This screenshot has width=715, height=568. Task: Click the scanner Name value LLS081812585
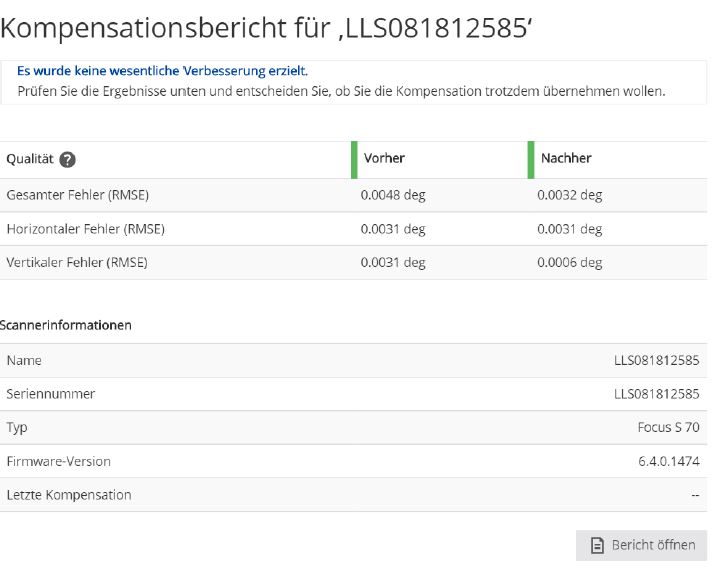656,360
